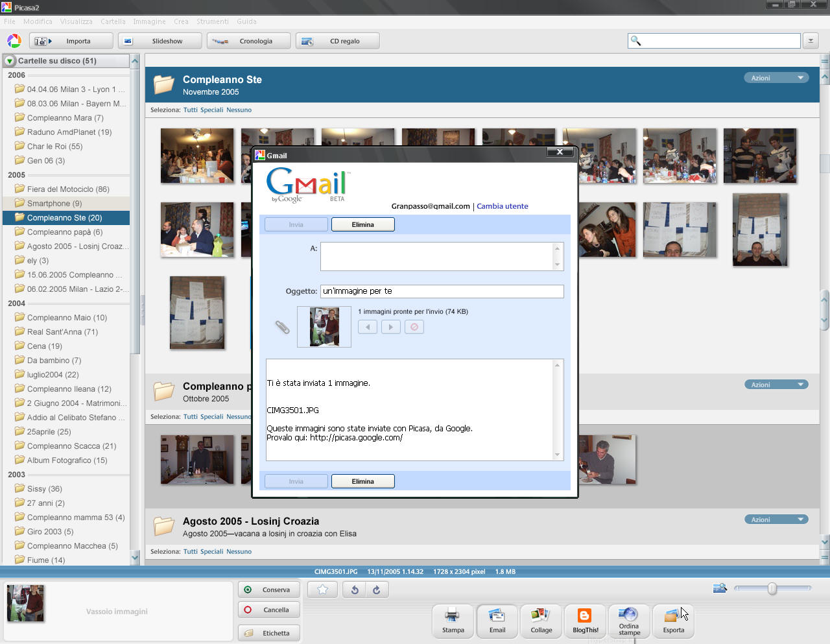Click the bottom Elimina button in Gmail dialog
Viewport: 830px width, 644px height.
point(363,481)
